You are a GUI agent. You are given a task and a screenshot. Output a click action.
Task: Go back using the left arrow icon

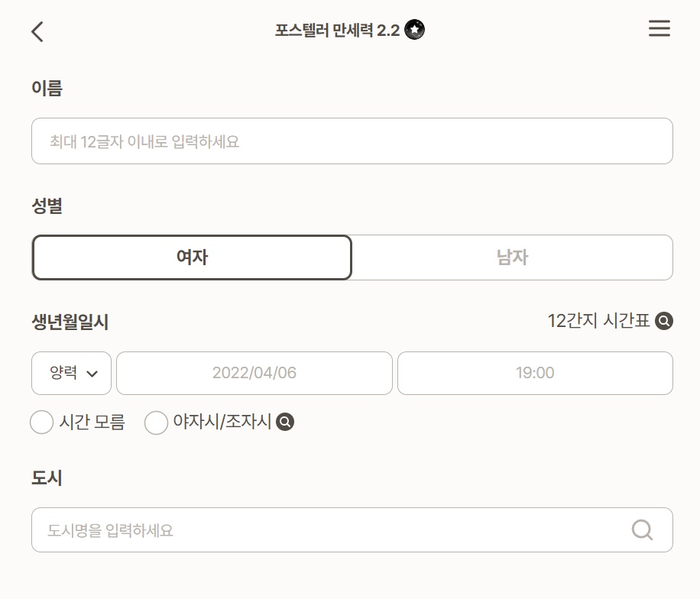(x=37, y=31)
